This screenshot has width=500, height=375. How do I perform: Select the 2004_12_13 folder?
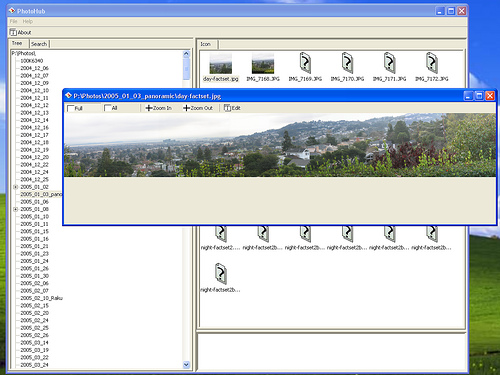[34, 113]
